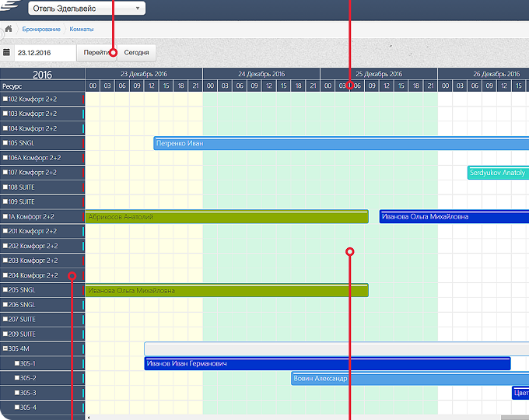
Task: Tick the checkbox for 203 Комфорт 2+2
Action: 5,261
